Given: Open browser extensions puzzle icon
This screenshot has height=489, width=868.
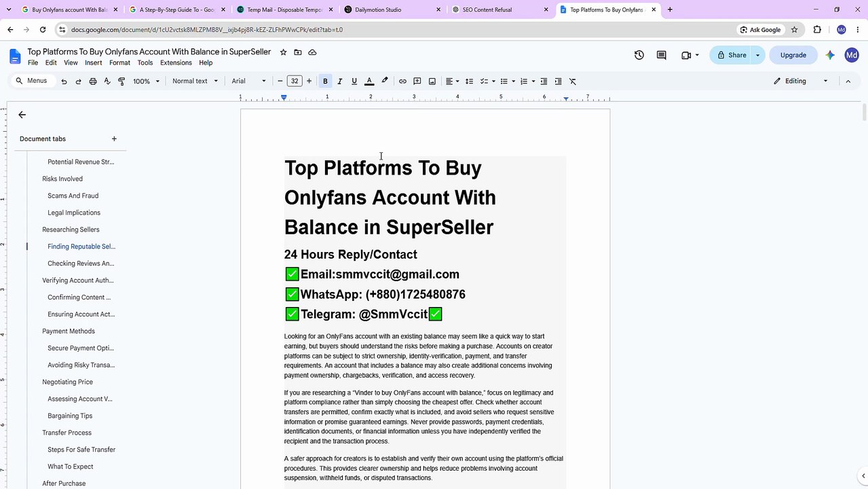Looking at the screenshot, I should point(817,30).
